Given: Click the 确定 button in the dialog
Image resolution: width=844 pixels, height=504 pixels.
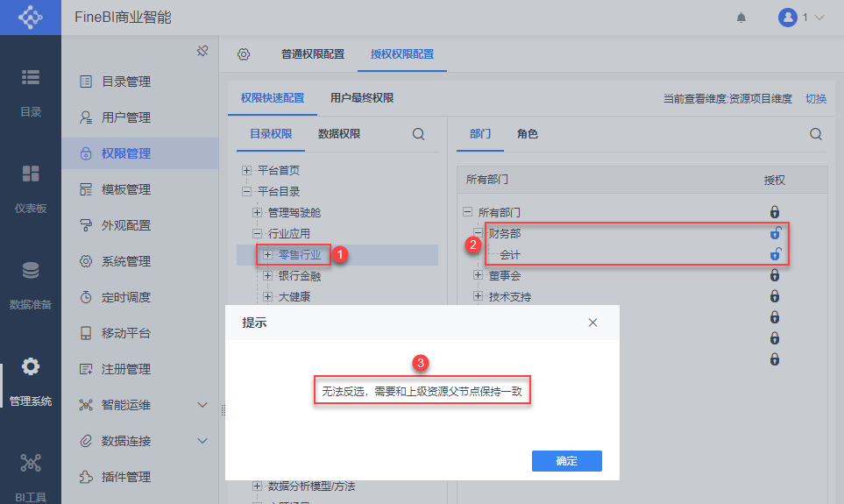Looking at the screenshot, I should click(567, 461).
